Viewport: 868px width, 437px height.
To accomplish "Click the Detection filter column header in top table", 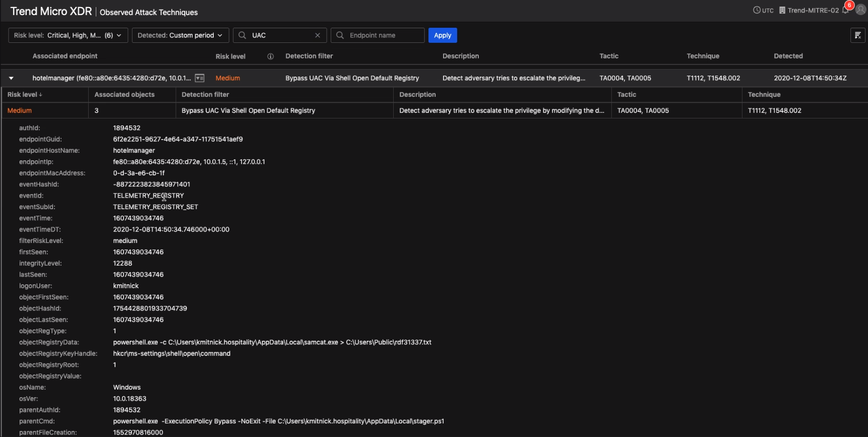I will [x=309, y=56].
